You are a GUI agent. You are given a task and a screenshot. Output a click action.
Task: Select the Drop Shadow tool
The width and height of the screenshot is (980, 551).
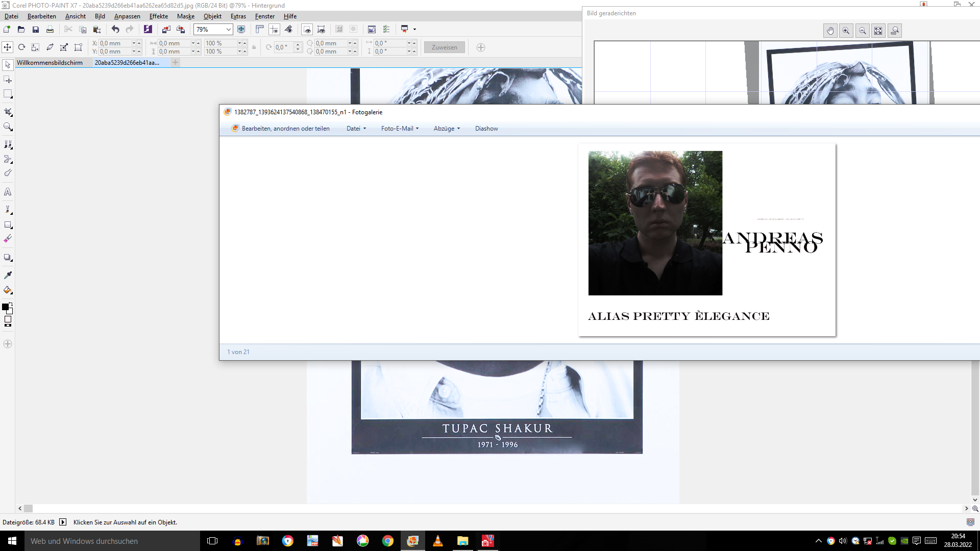pyautogui.click(x=8, y=258)
